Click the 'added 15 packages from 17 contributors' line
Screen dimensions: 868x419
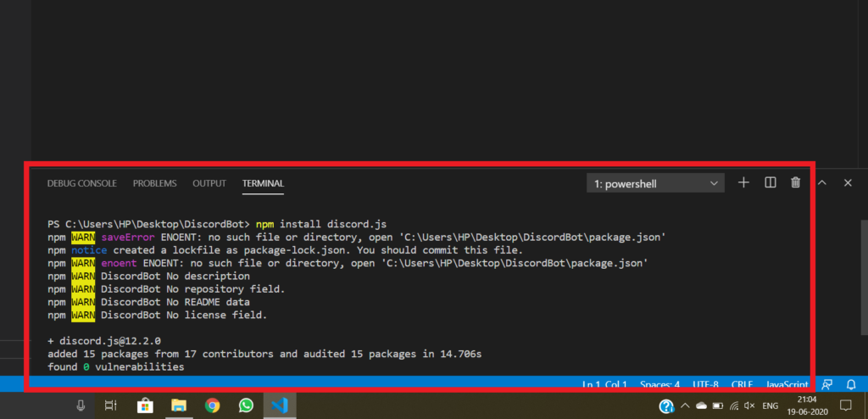click(264, 354)
